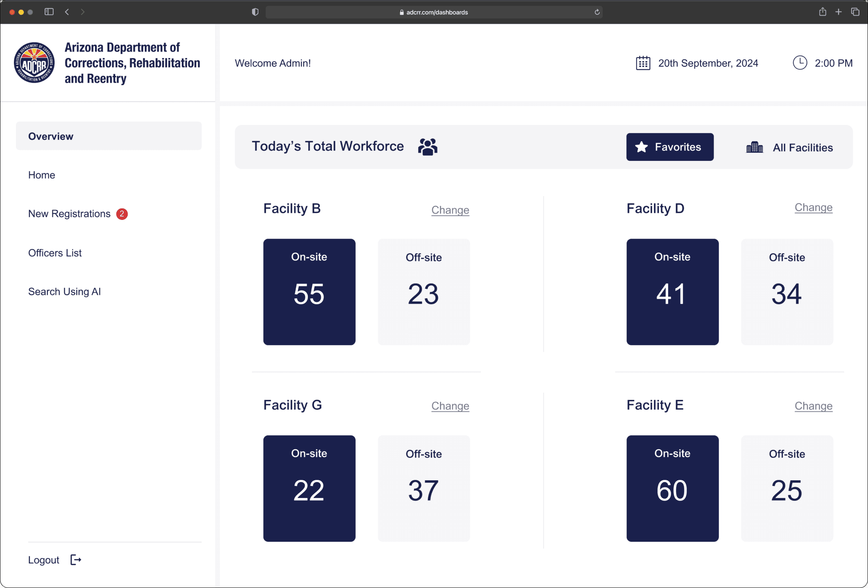Go to New Registrations page
Screen dimensions: 868x588
click(x=70, y=214)
